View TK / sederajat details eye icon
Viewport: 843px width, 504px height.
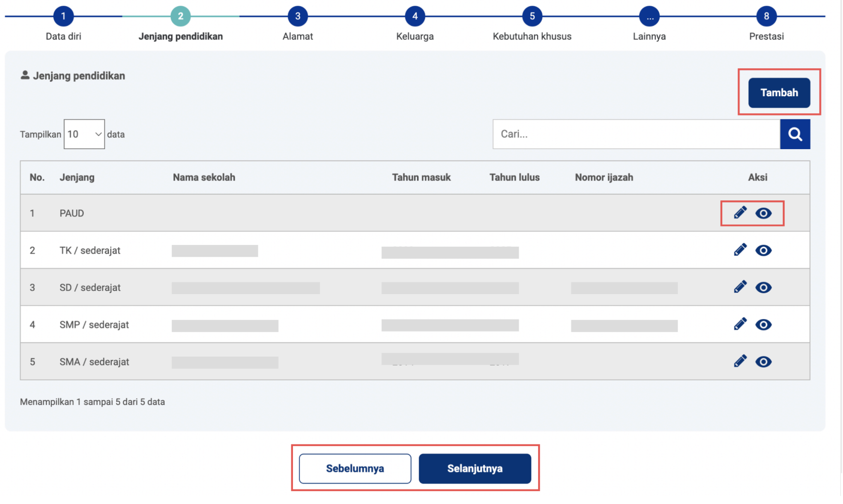(763, 250)
